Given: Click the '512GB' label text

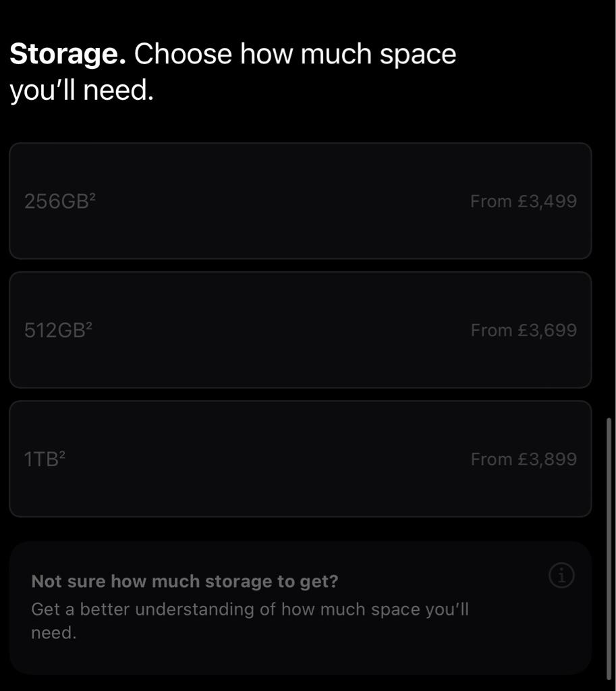Looking at the screenshot, I should [x=54, y=331].
